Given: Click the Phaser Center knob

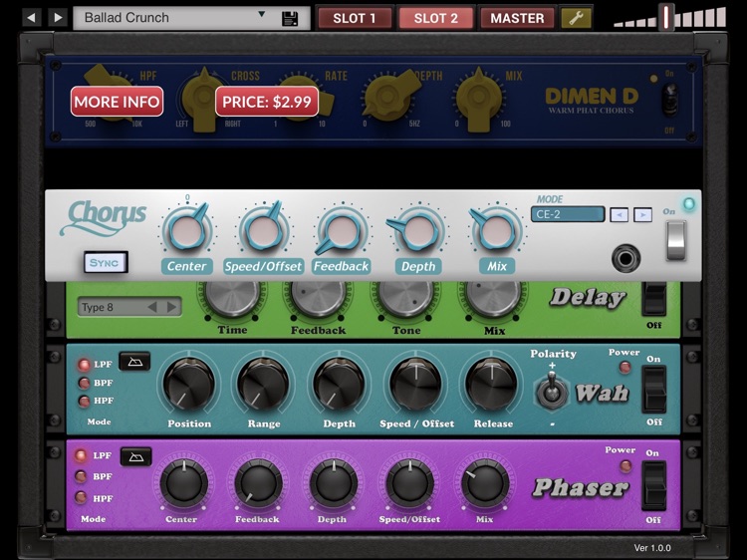Looking at the screenshot, I should coord(183,483).
